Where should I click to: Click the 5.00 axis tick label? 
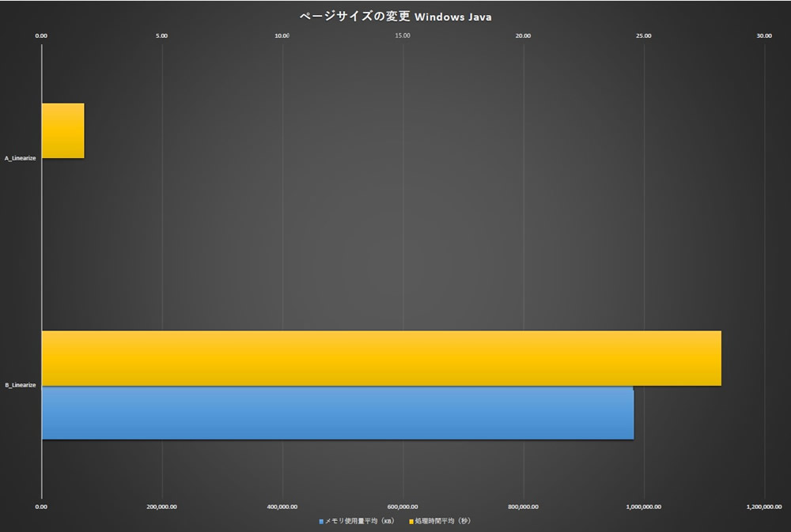(x=162, y=36)
